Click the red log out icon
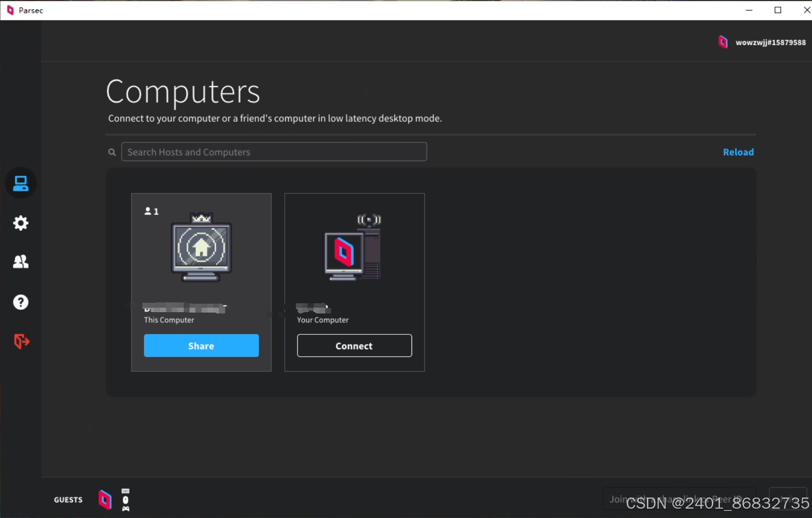This screenshot has width=812, height=518. point(21,341)
